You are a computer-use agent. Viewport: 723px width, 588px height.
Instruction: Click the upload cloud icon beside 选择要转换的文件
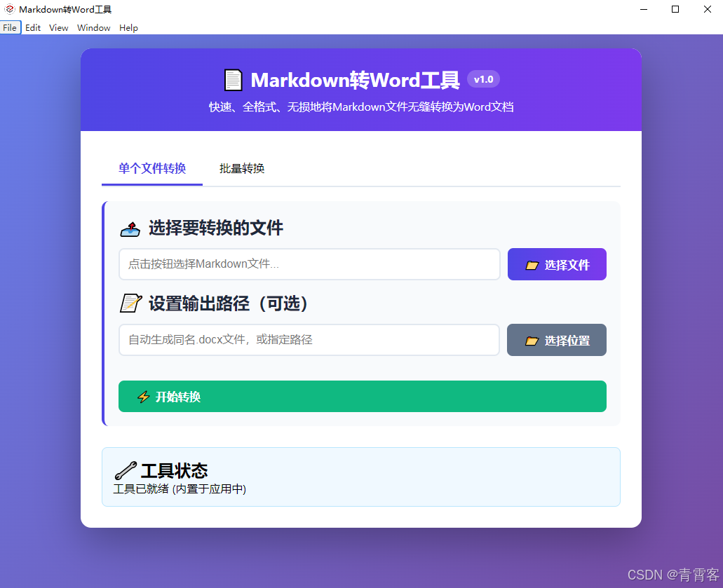(x=130, y=228)
